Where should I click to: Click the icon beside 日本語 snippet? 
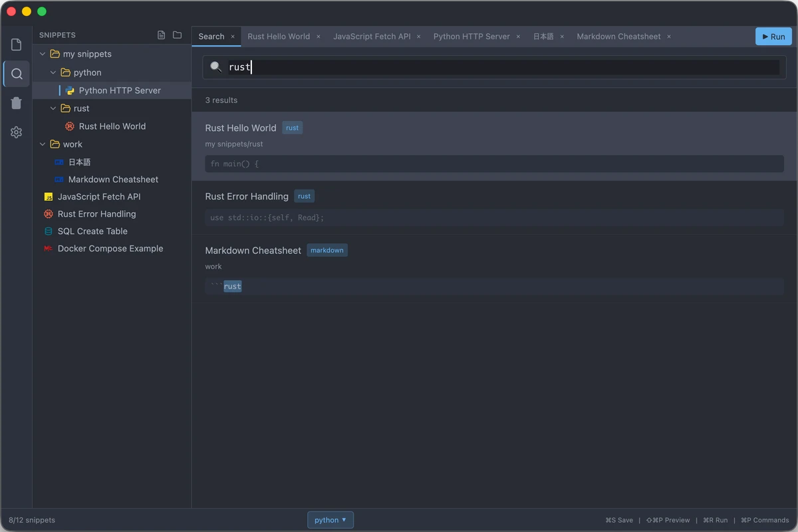point(59,162)
